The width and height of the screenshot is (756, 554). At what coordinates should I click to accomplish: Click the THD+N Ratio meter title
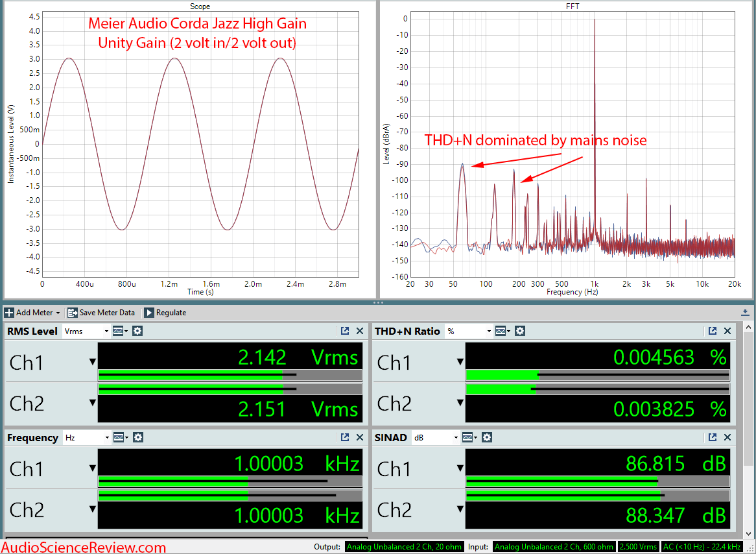407,331
